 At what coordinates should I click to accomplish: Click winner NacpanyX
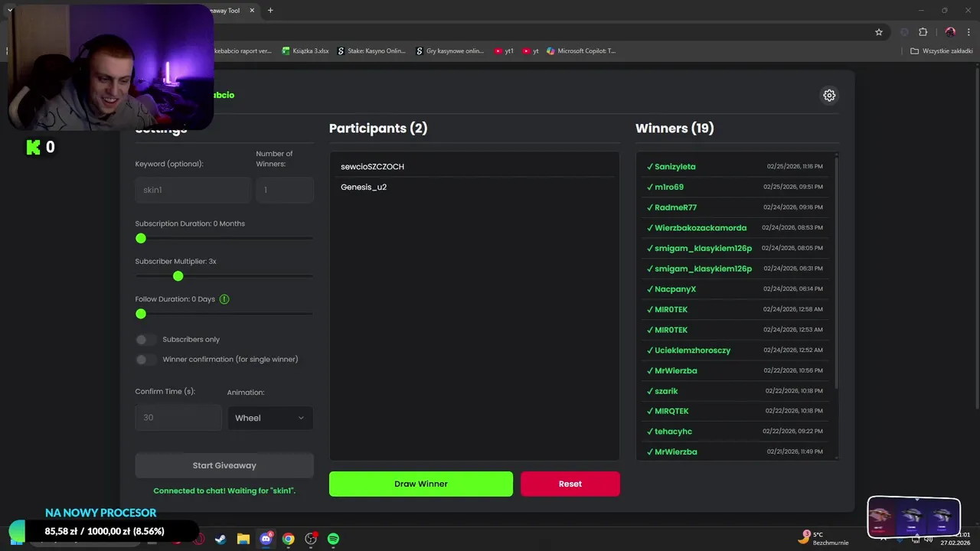click(675, 289)
